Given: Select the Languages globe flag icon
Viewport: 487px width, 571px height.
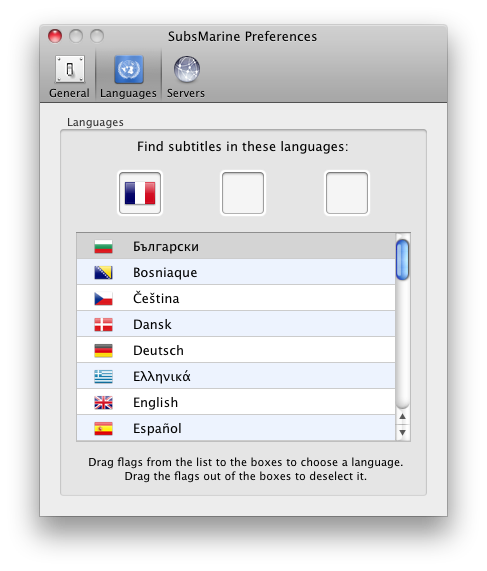Looking at the screenshot, I should coord(129,69).
